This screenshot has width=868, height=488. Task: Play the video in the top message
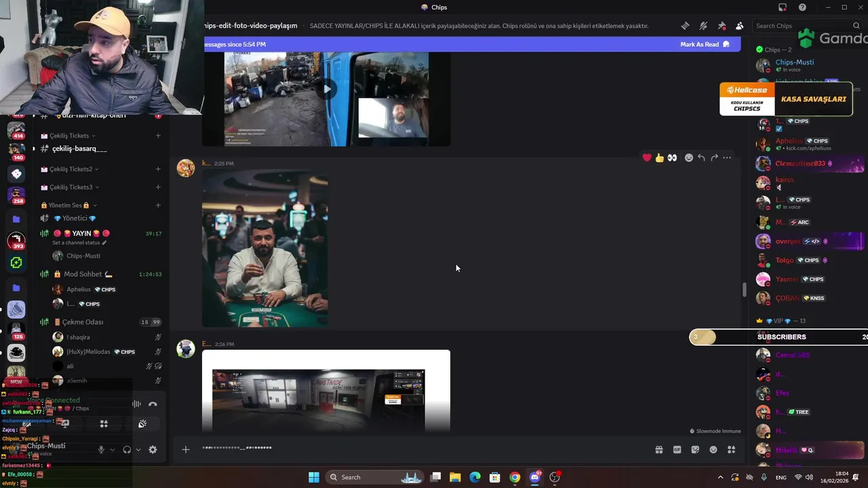click(327, 89)
